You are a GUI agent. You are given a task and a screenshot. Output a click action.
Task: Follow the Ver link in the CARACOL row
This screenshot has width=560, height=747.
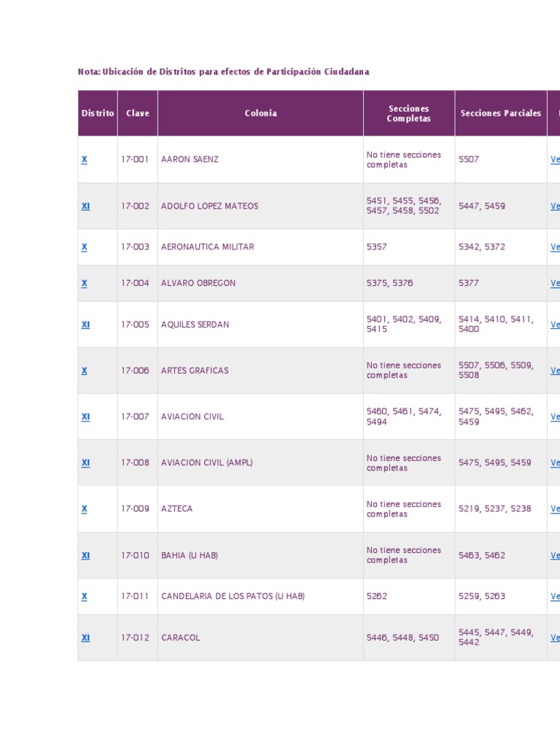(555, 638)
